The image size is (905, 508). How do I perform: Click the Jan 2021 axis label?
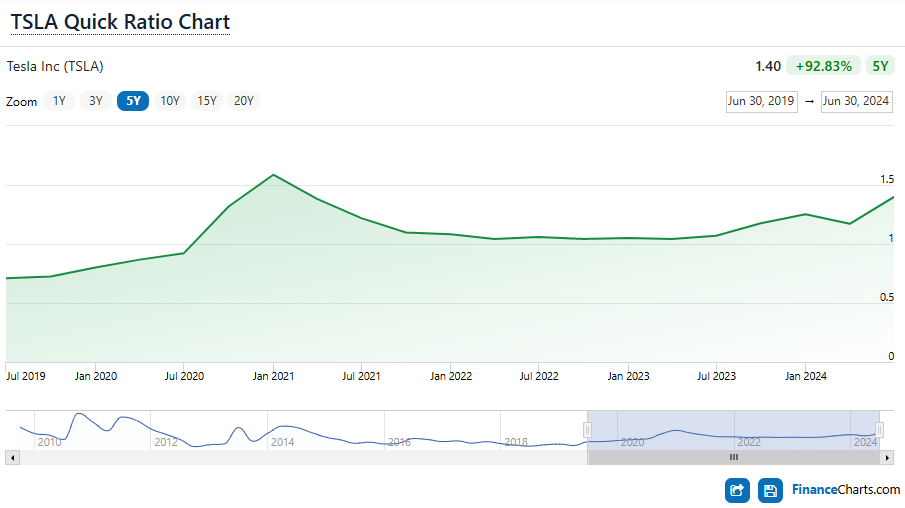[x=273, y=376]
